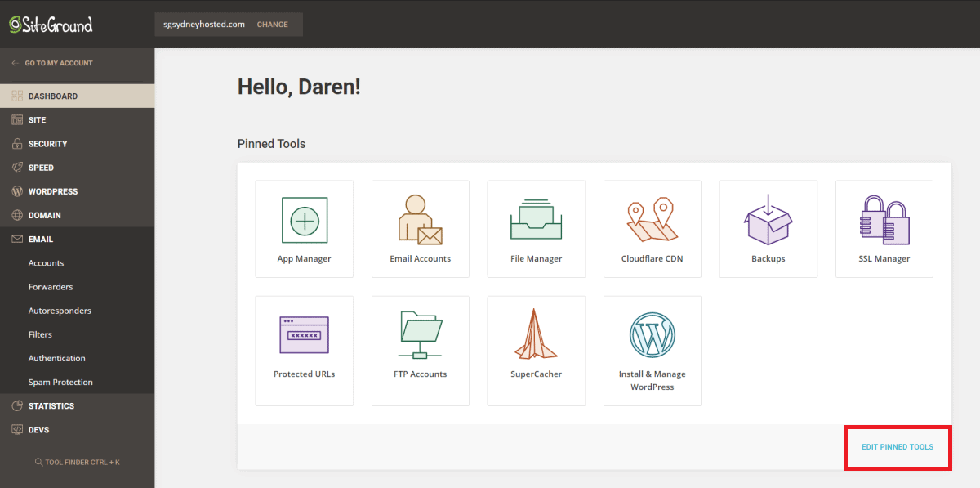Open Authentication under Email

point(57,358)
